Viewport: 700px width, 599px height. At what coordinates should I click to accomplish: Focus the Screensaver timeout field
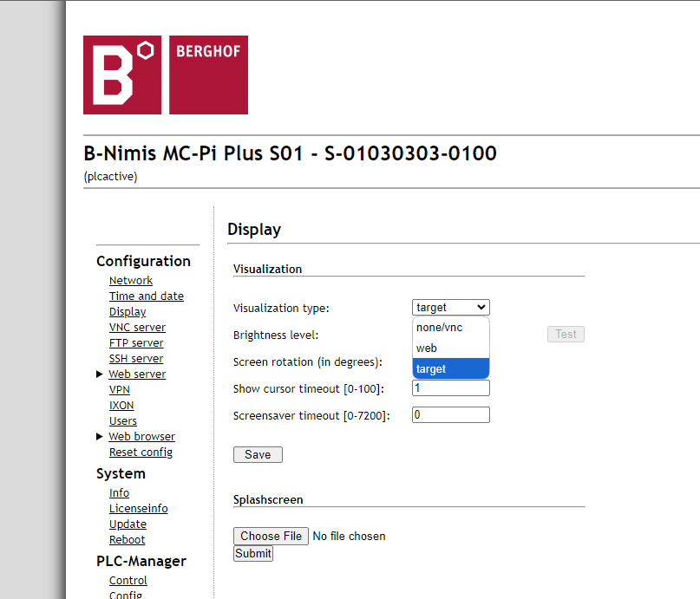pos(451,415)
